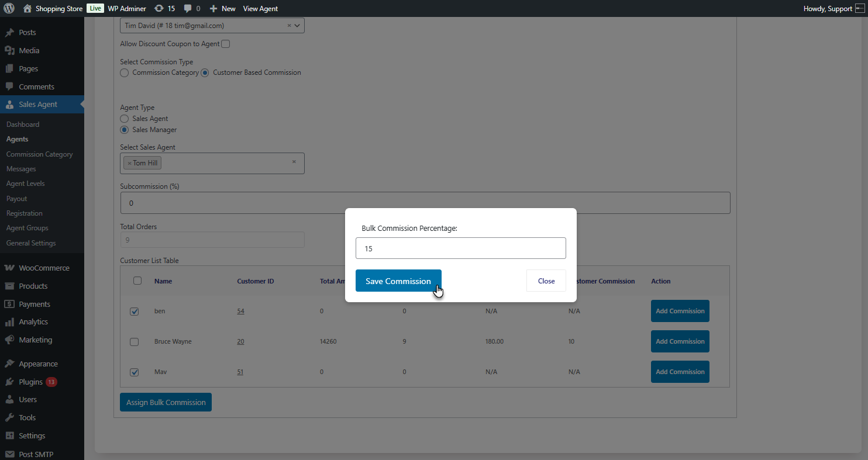Open customer ID 54 link
The width and height of the screenshot is (868, 460).
240,311
